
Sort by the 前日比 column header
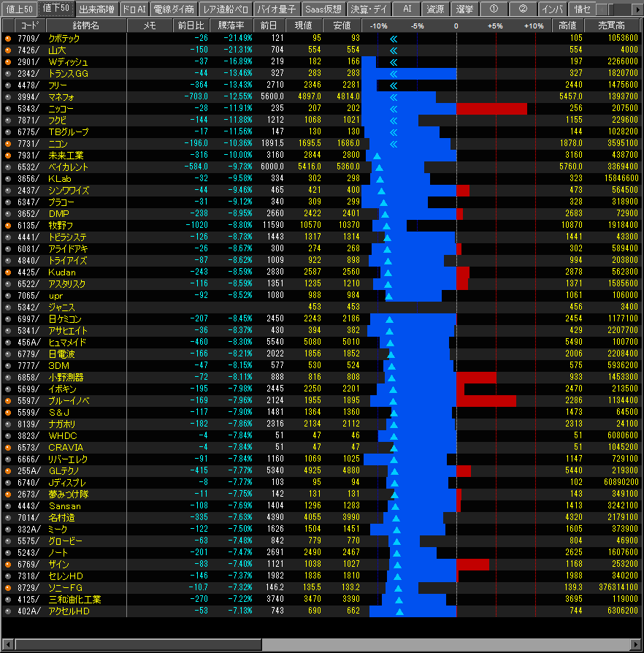pyautogui.click(x=191, y=26)
